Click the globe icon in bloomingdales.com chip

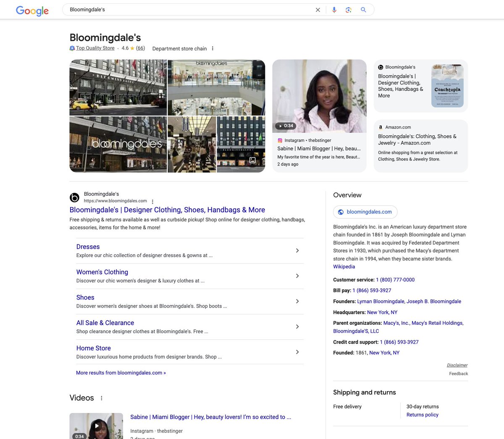click(x=341, y=212)
